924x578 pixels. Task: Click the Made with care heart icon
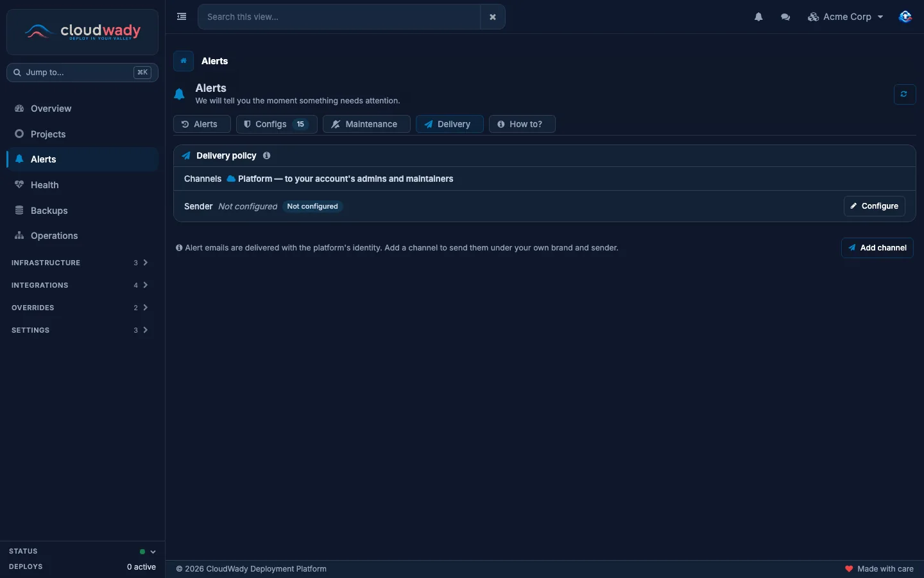(x=849, y=569)
